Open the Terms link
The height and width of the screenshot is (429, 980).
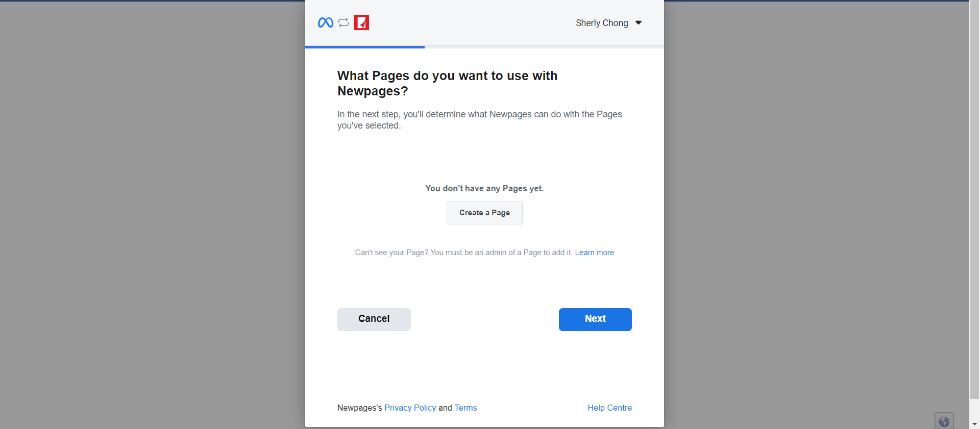tap(465, 408)
